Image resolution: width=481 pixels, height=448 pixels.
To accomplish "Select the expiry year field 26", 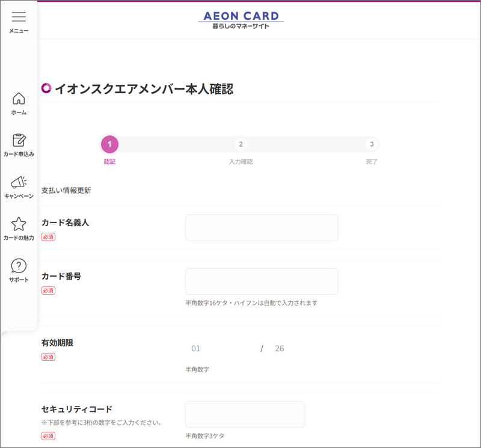I will [280, 349].
